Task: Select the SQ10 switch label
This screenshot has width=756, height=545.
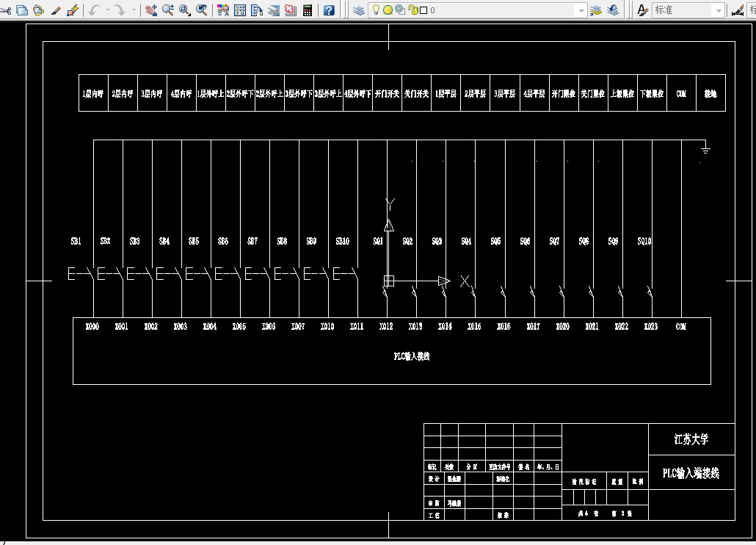Action: click(644, 241)
